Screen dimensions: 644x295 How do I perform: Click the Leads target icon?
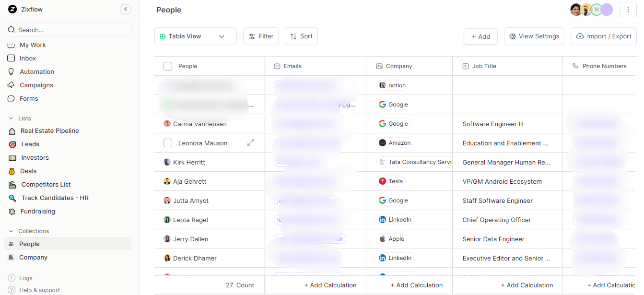(12, 144)
